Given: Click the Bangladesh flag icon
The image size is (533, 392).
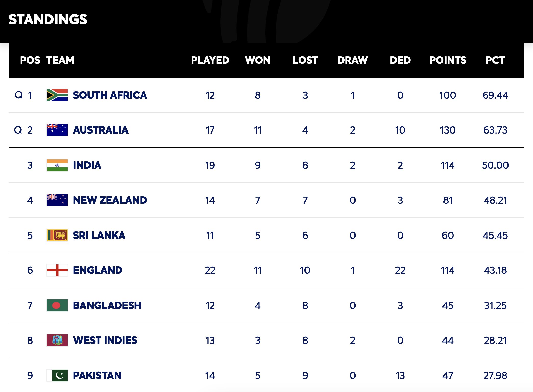Looking at the screenshot, I should point(57,305).
